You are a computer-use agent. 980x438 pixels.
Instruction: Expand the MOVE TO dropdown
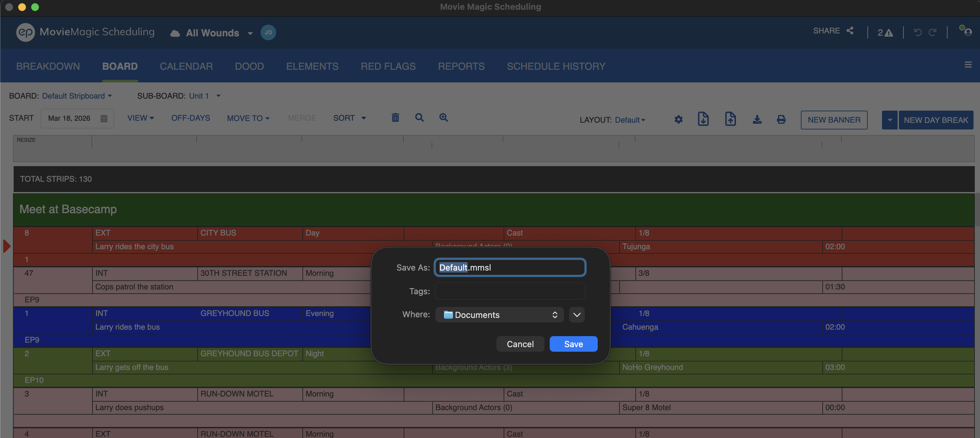pyautogui.click(x=248, y=119)
